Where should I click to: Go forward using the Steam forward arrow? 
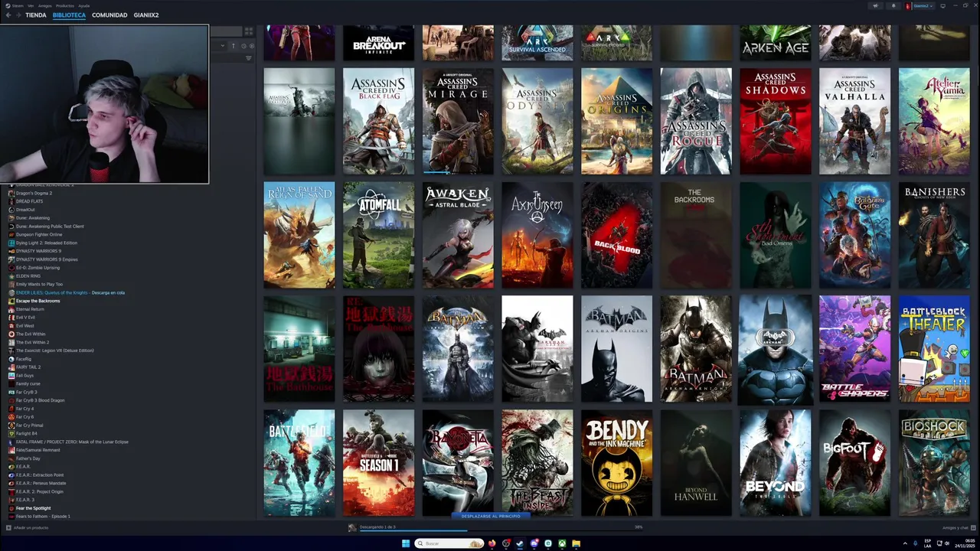tap(18, 15)
